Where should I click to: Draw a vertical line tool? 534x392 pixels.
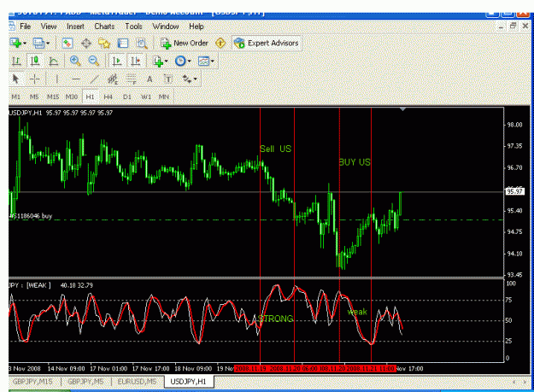pos(57,79)
